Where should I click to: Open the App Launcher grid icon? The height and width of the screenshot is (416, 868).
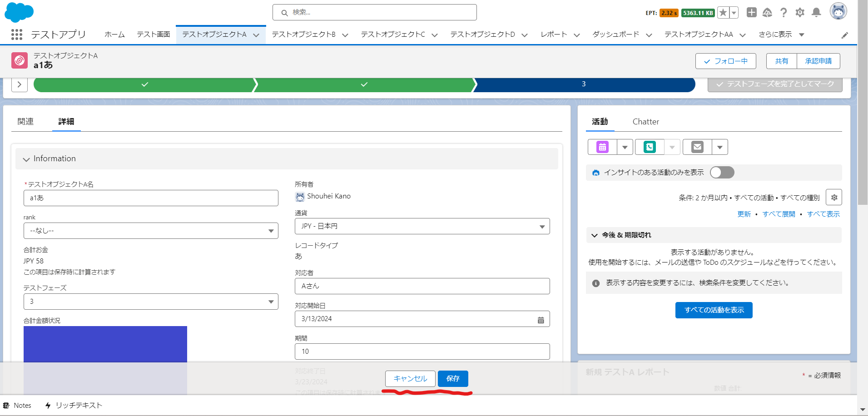coord(17,35)
